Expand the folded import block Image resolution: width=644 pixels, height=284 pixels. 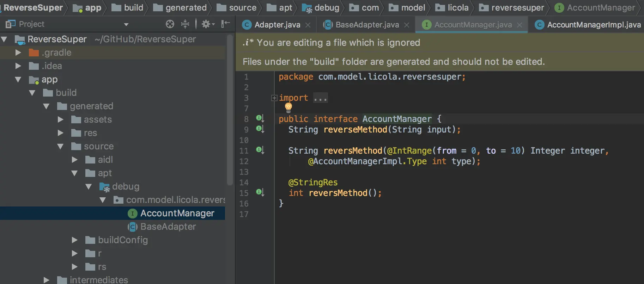pos(274,98)
